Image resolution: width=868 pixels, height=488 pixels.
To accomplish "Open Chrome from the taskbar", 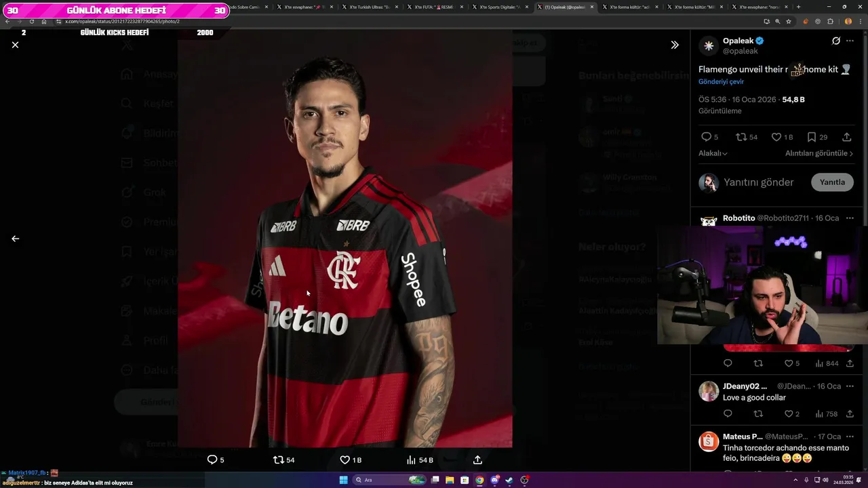I will pos(479,480).
